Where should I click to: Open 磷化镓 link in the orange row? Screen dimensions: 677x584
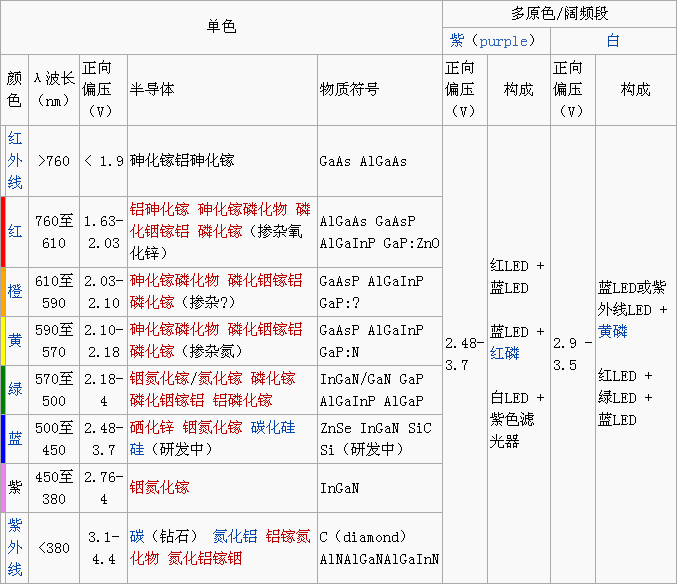pos(152,302)
